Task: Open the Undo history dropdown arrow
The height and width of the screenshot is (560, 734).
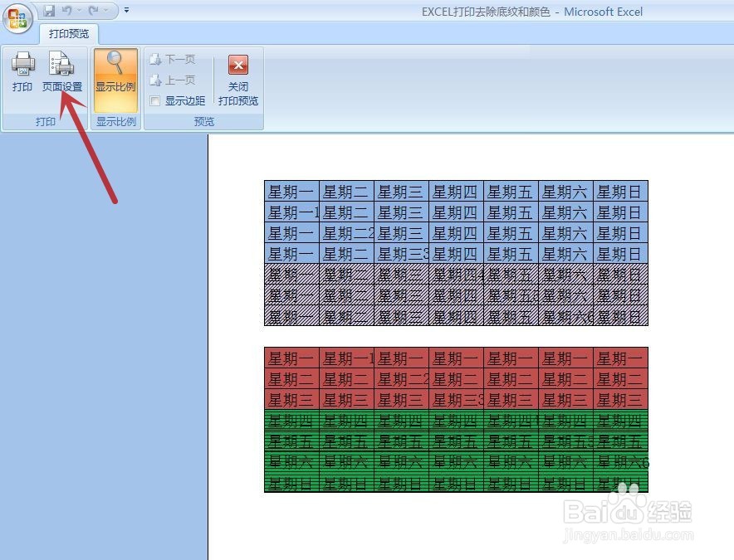Action: (x=79, y=10)
